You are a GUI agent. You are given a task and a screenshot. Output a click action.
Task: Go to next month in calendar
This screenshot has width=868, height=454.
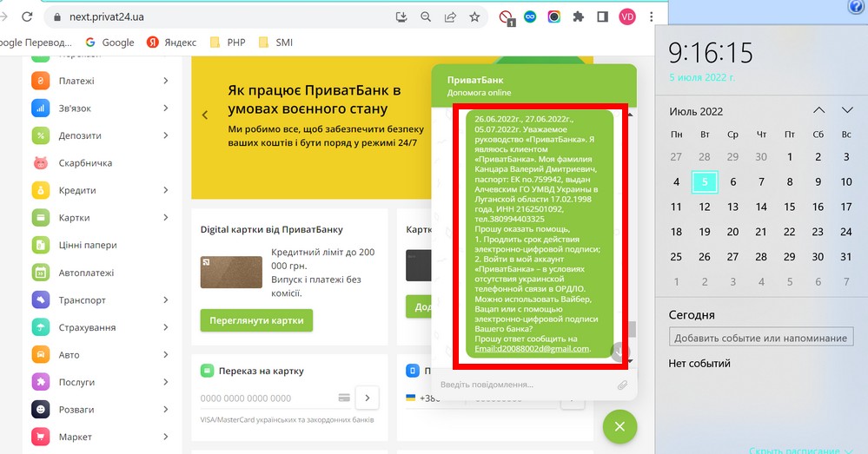(847, 110)
